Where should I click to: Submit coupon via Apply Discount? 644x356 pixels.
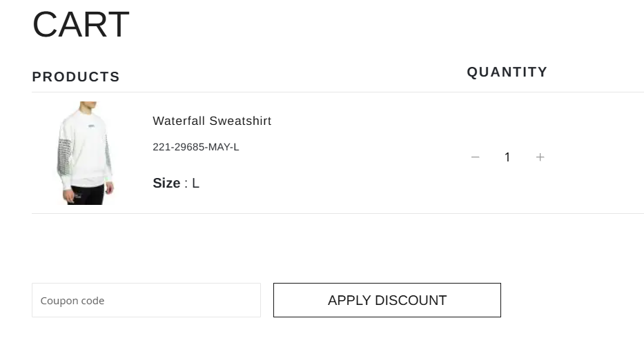pyautogui.click(x=387, y=300)
